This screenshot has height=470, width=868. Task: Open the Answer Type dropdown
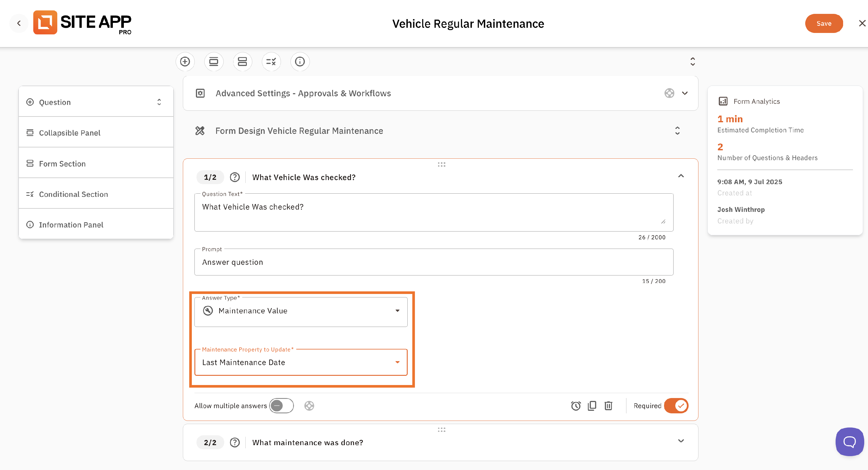pyautogui.click(x=301, y=311)
